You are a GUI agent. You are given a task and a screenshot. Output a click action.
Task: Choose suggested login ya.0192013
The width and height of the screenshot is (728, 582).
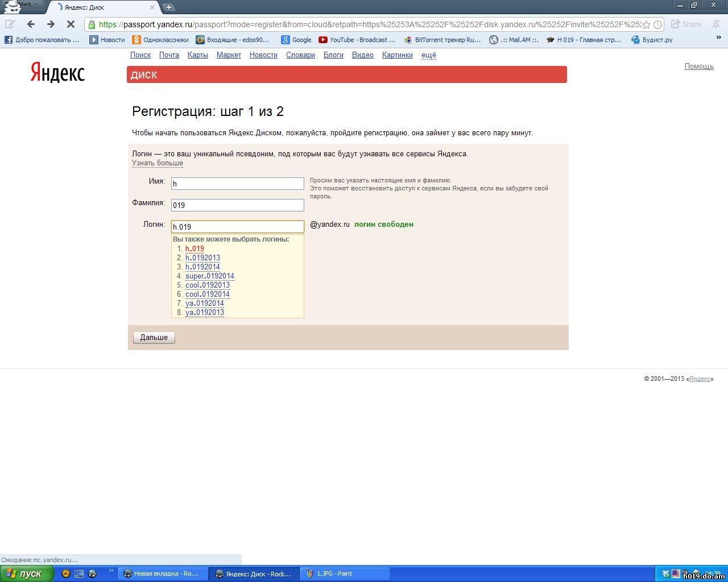tap(205, 312)
